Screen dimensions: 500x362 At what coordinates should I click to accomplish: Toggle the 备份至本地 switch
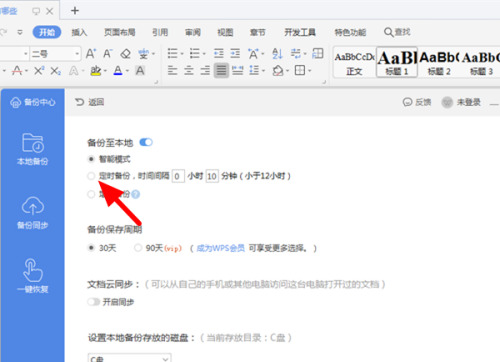coord(146,142)
